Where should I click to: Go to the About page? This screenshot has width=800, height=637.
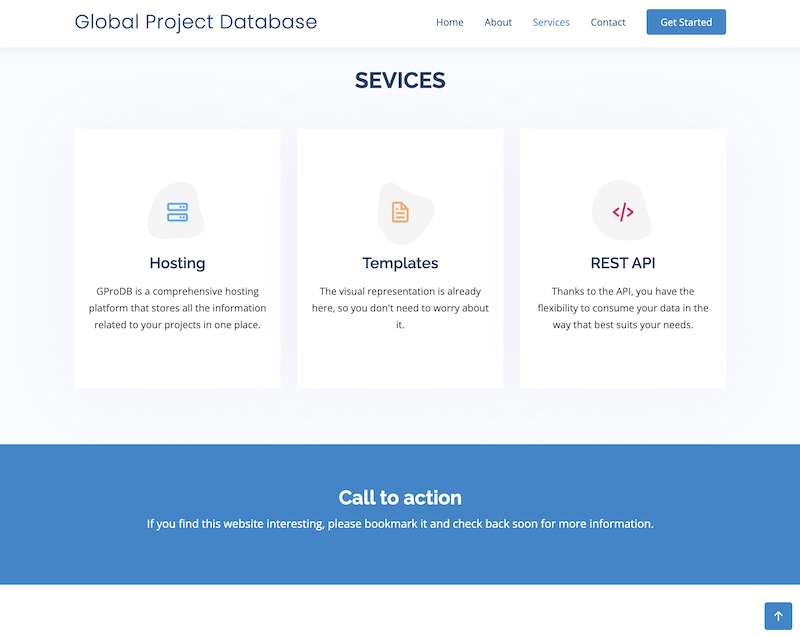(498, 22)
